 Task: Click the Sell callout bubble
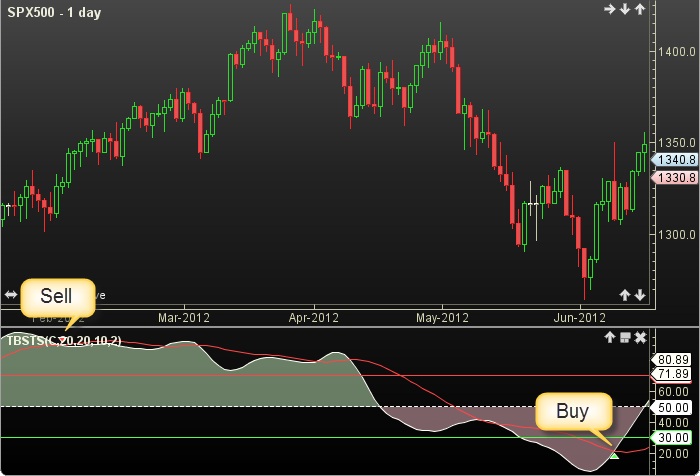(x=58, y=298)
